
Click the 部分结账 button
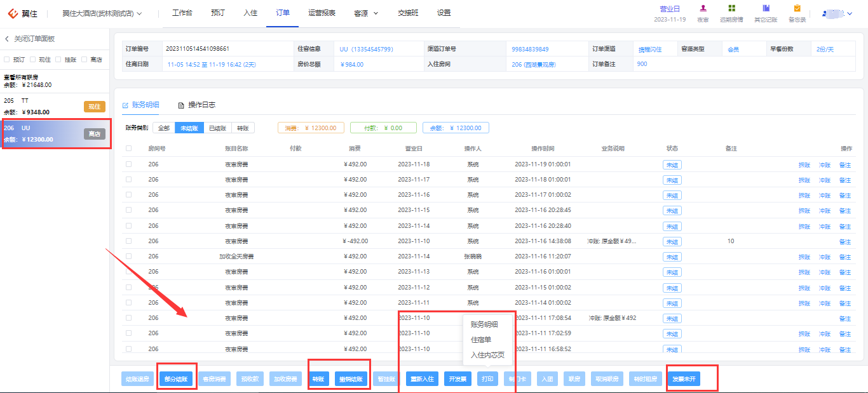pos(176,379)
